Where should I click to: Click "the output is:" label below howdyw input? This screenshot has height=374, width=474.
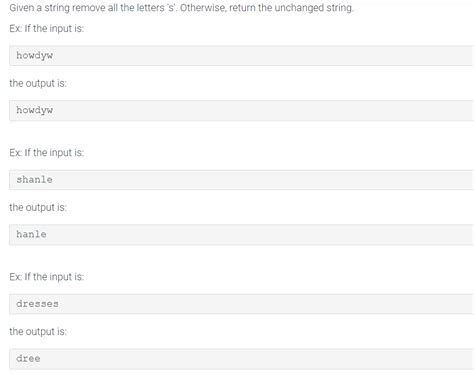point(38,83)
